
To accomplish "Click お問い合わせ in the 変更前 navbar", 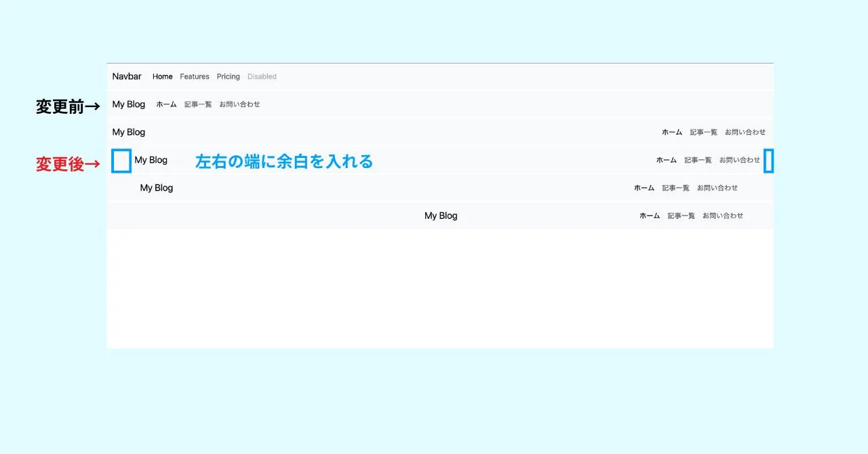I will [x=239, y=104].
